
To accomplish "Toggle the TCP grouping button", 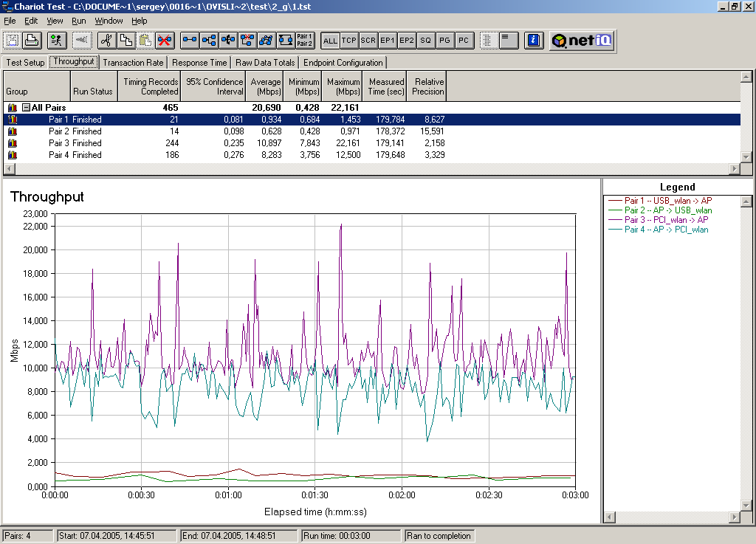I will tap(349, 41).
